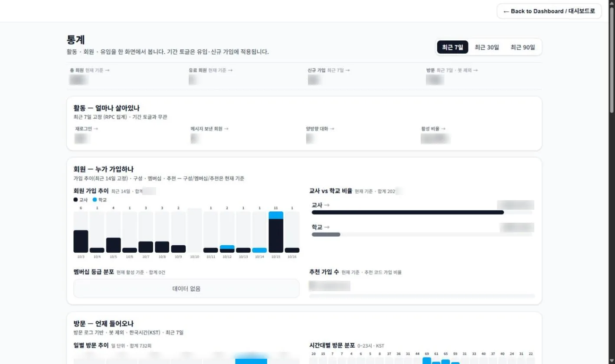Click the 시간대별 방문 분포 title
Image resolution: width=615 pixels, height=364 pixels.
point(332,345)
